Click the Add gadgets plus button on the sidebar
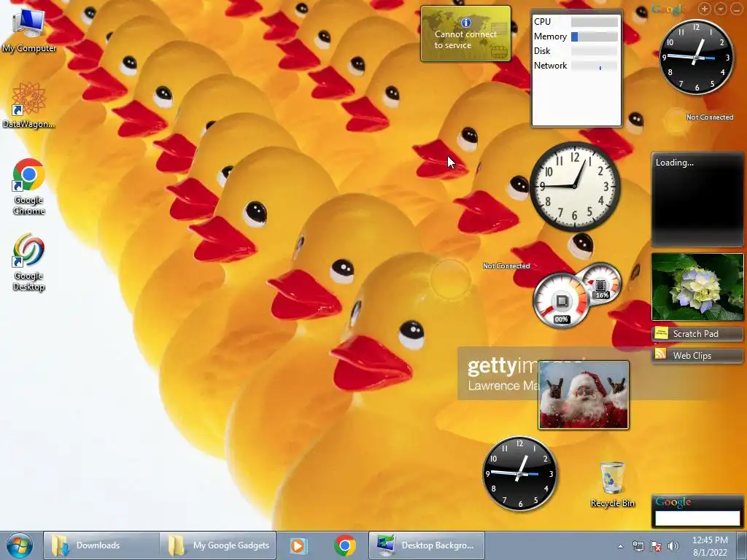 click(x=705, y=9)
